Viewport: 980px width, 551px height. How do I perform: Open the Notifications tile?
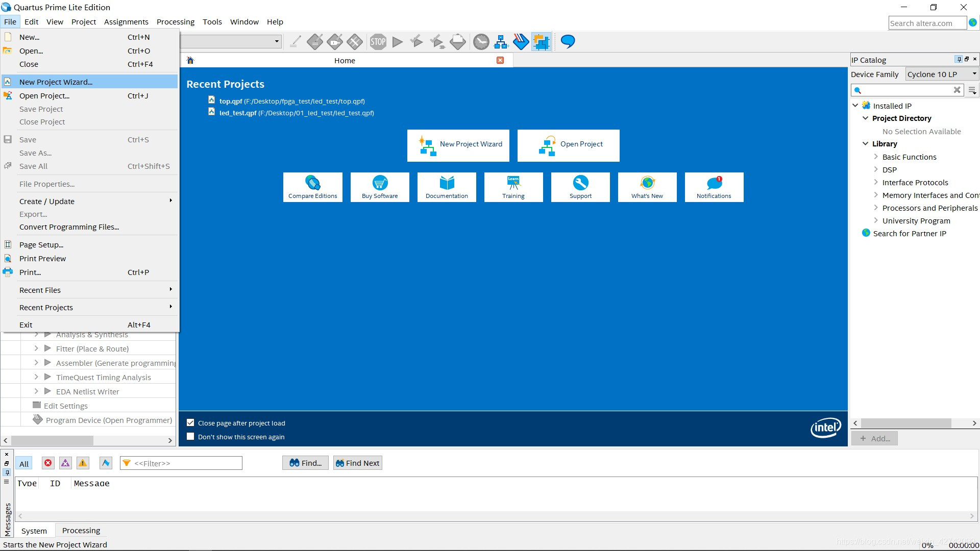(714, 187)
